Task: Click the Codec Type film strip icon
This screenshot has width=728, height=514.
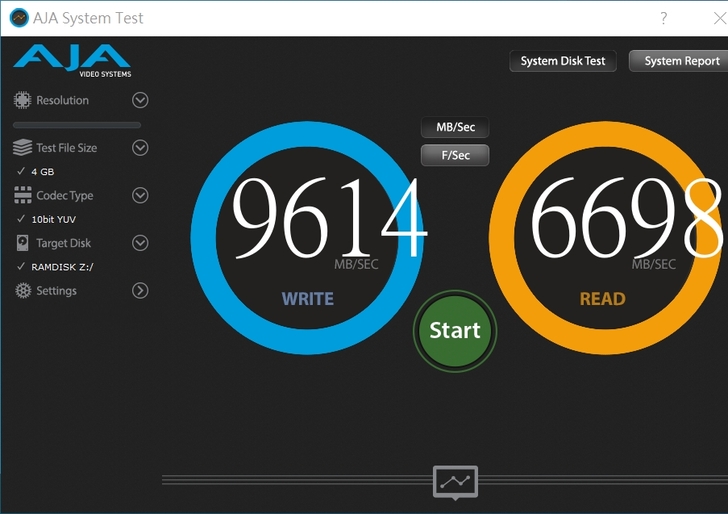Action: 23,195
